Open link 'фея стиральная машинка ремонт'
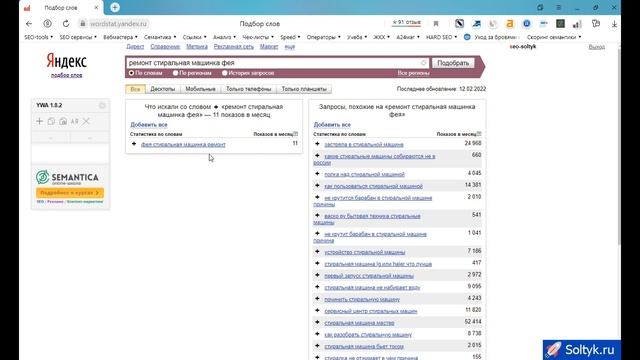640x360 pixels. tap(183, 144)
